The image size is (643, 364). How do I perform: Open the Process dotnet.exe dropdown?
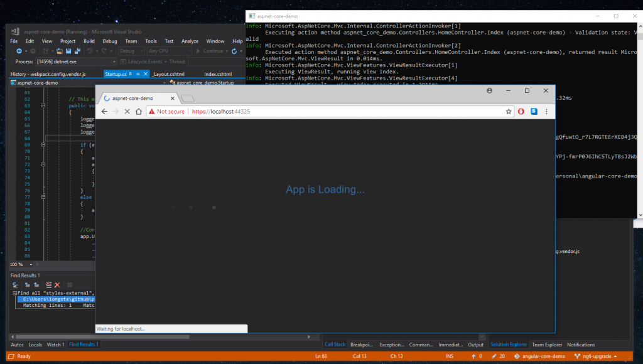pyautogui.click(x=114, y=62)
